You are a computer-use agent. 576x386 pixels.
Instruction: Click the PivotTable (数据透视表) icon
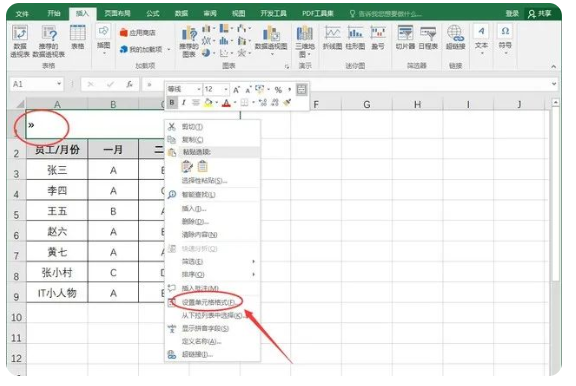coord(20,41)
